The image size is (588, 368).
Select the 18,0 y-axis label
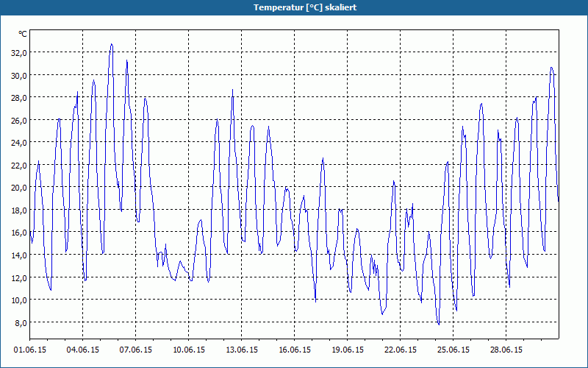click(x=19, y=210)
